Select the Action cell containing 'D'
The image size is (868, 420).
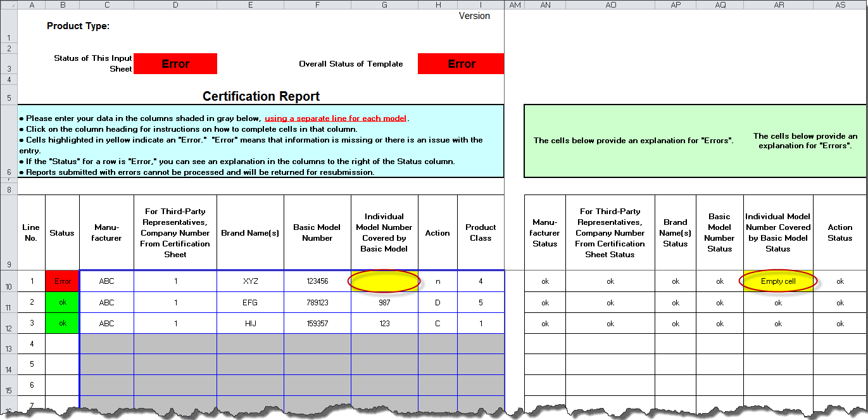coord(437,303)
